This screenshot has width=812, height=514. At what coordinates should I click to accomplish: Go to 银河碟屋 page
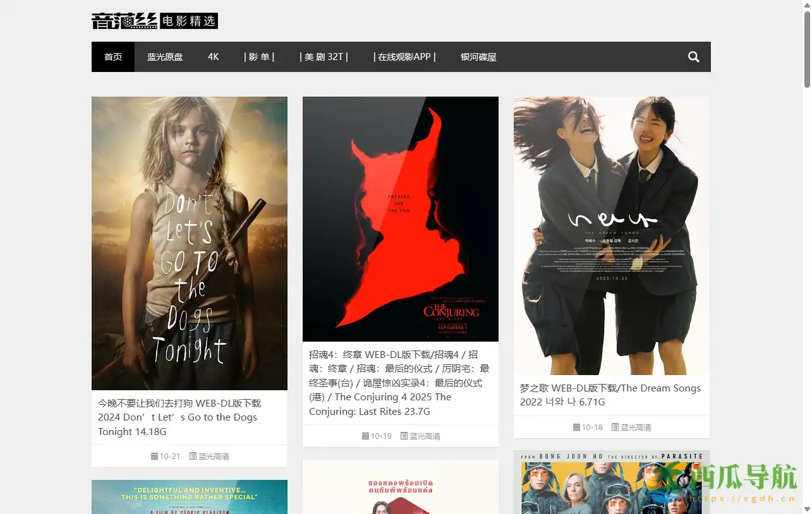click(x=478, y=57)
